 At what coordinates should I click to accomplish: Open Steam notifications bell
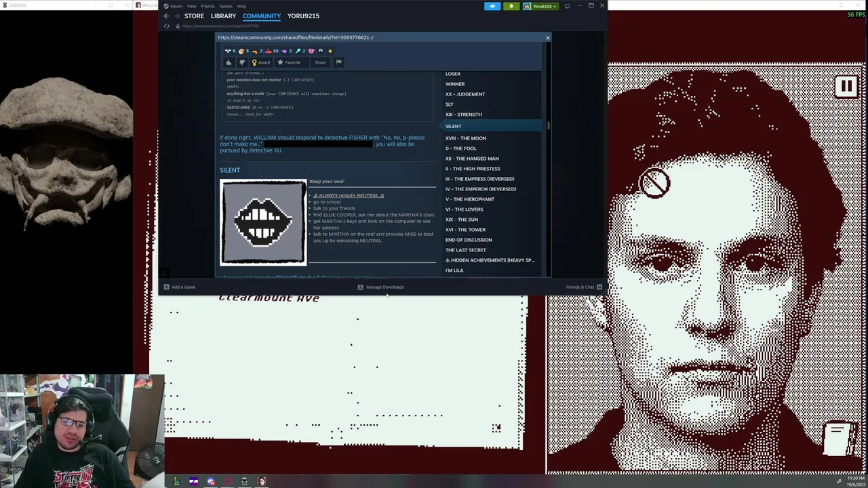(511, 6)
